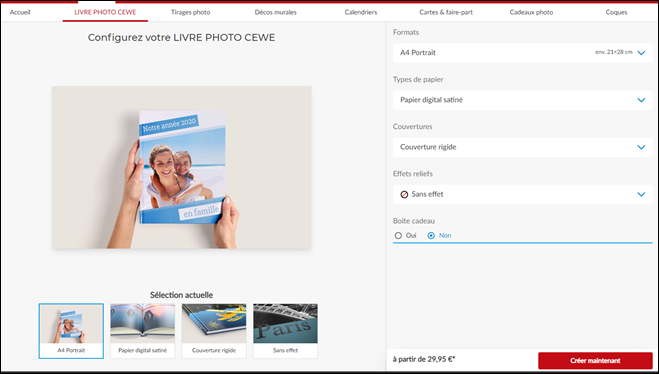Image resolution: width=659 pixels, height=374 pixels.
Task: Choose Non for Boîte cadeau
Action: 431,235
